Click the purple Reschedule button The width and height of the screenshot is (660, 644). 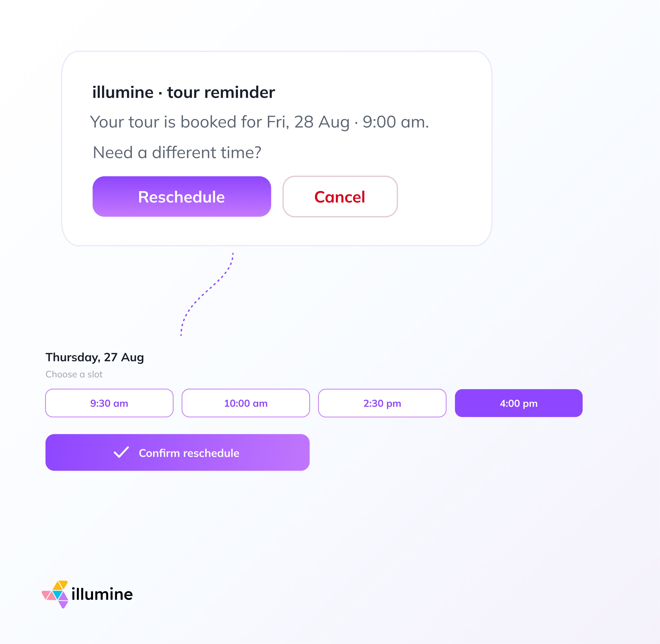click(x=182, y=197)
